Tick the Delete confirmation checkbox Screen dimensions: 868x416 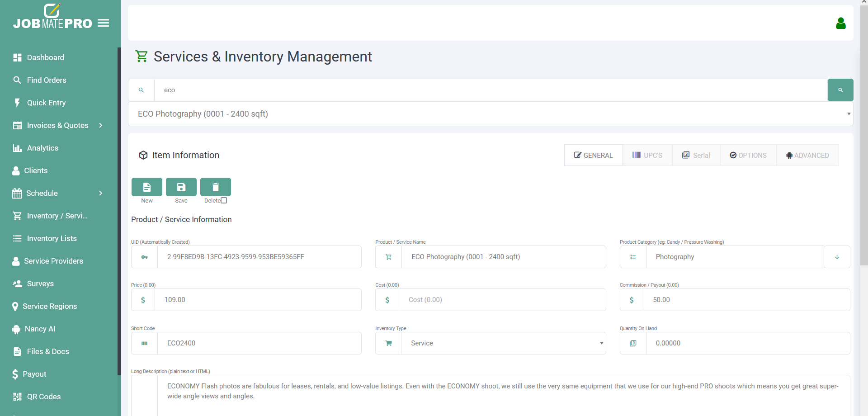(224, 200)
